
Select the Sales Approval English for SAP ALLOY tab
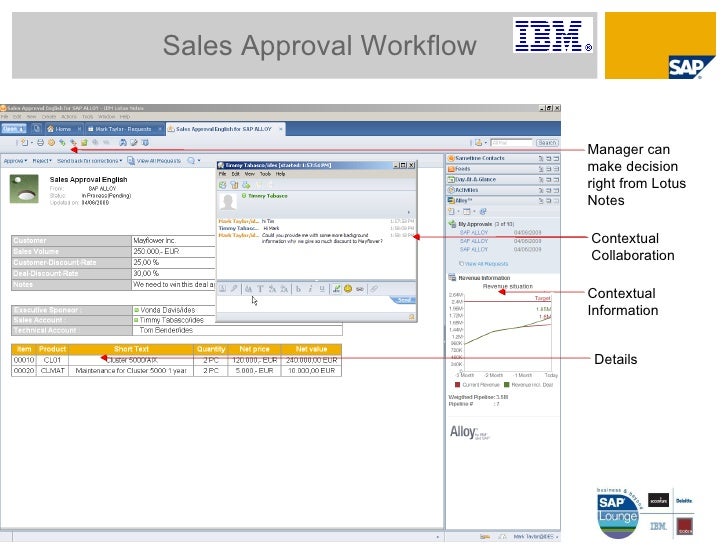224,129
